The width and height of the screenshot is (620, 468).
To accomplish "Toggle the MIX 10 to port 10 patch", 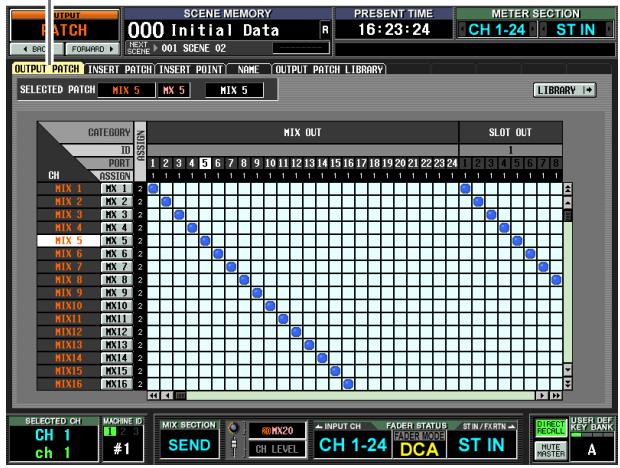I will pyautogui.click(x=270, y=306).
